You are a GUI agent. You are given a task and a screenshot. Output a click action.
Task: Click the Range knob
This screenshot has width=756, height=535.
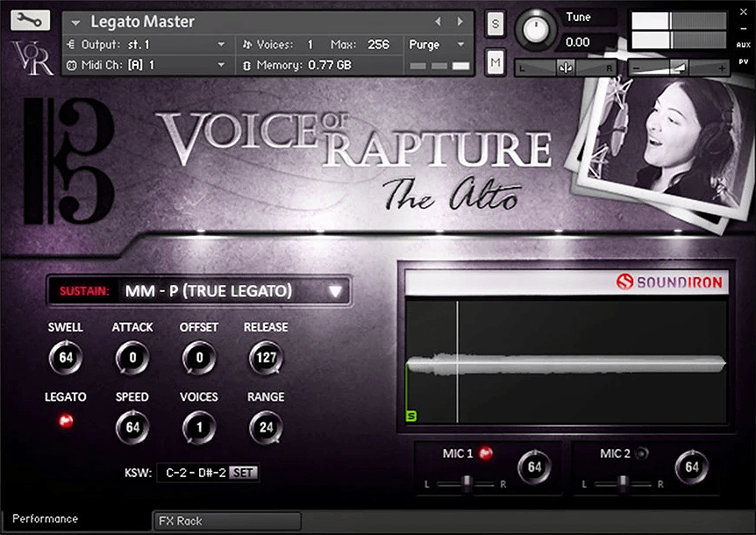point(266,427)
